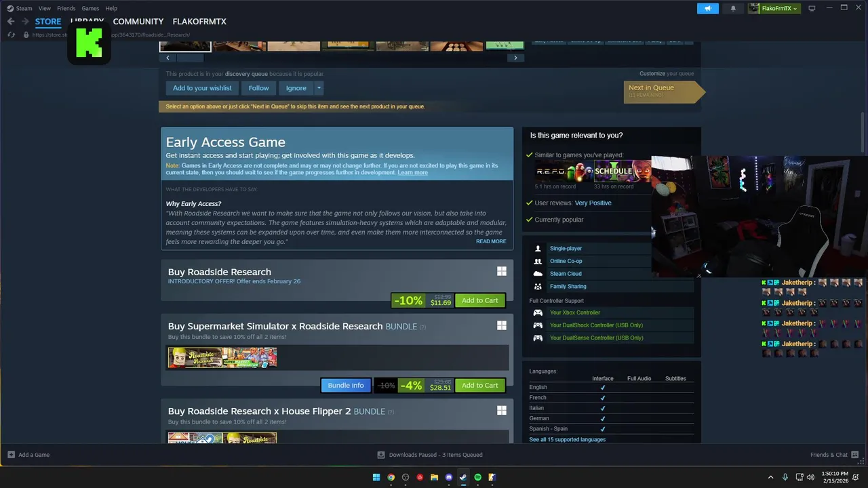The height and width of the screenshot is (488, 868).
Task: Move the screenshot strip right with its arrow
Action: click(515, 58)
